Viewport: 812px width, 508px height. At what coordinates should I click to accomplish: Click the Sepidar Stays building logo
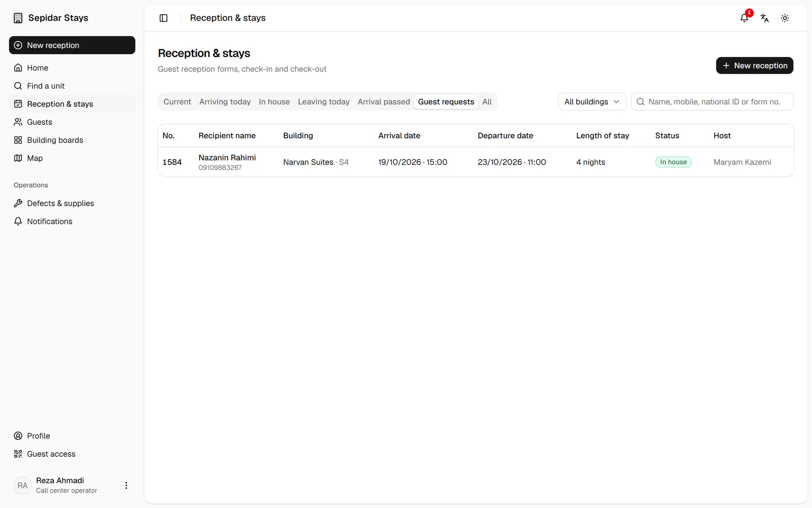(18, 18)
